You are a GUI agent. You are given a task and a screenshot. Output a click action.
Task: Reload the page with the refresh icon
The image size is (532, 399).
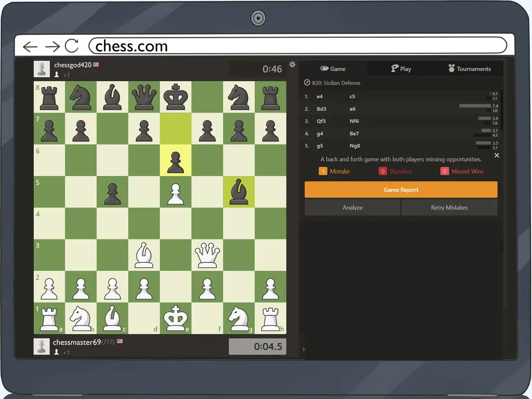72,46
